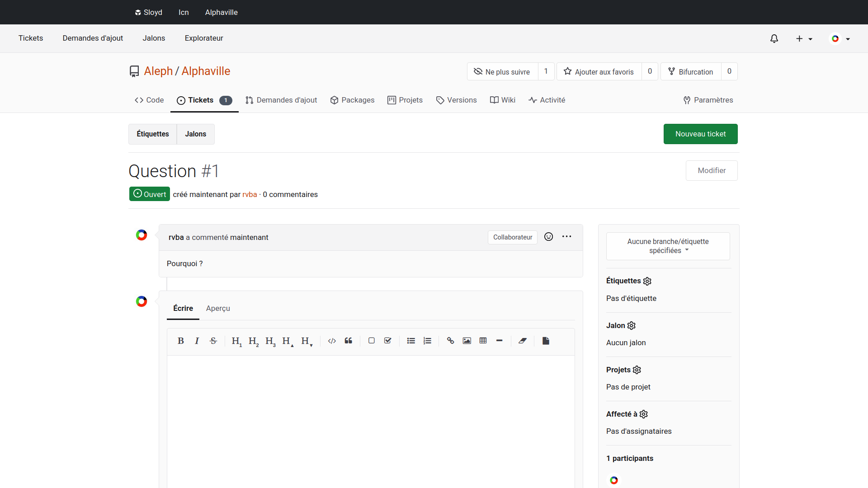Screen dimensions: 868x488
Task: Switch to the Aperçu preview tab
Action: 218,308
